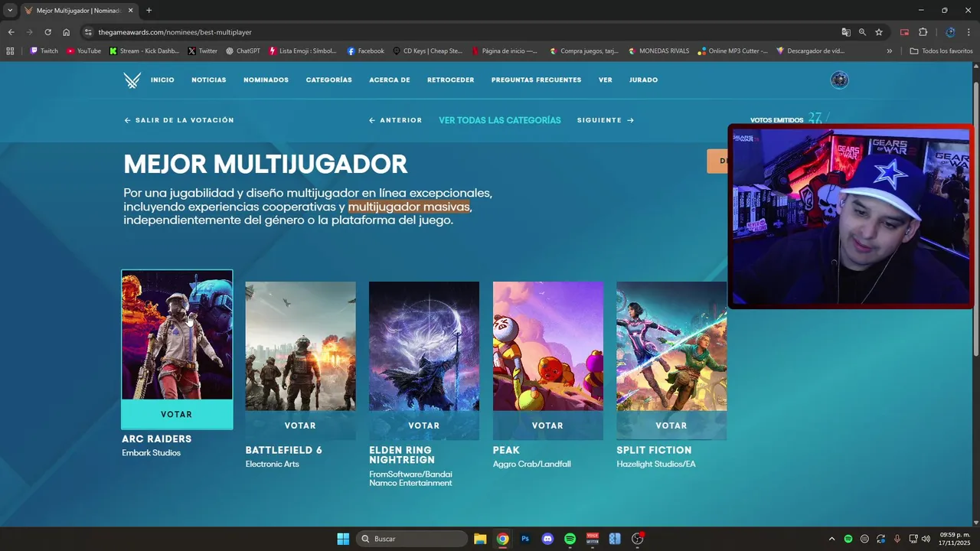Viewport: 980px width, 551px height.
Task: Click The Game Awards logo in navbar
Action: click(132, 80)
